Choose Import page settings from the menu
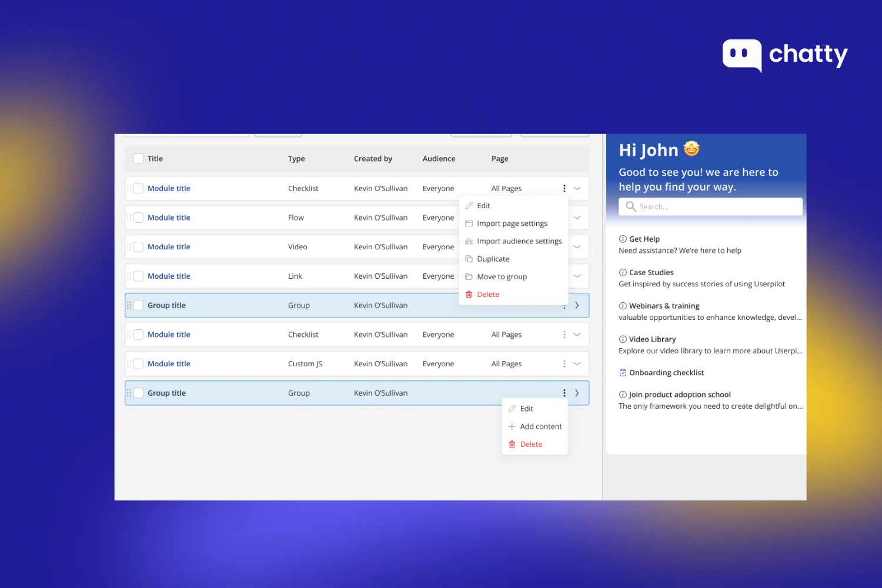Screen dimensions: 882x588 [513, 223]
